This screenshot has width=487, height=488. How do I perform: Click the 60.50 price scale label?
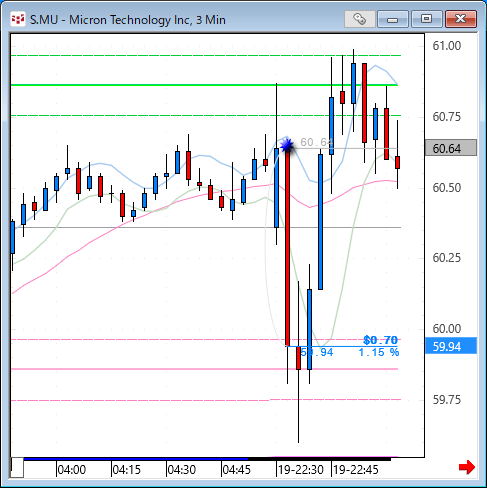(447, 188)
